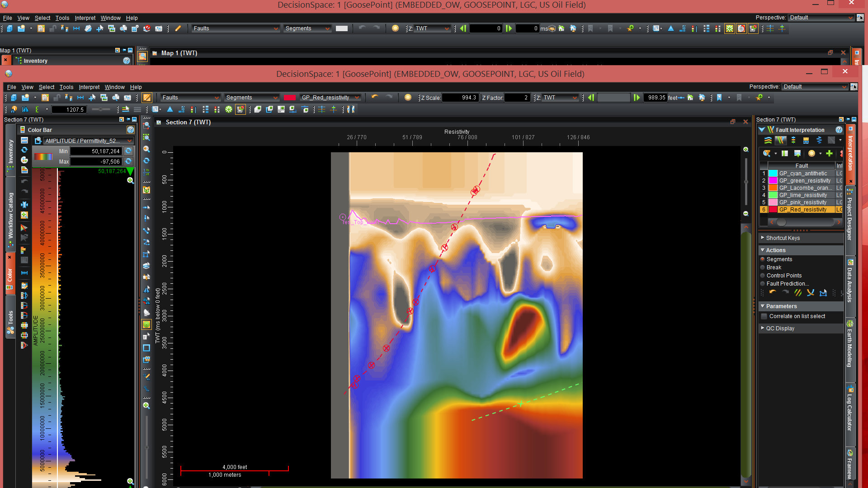
Task: Click the filter faults icon
Action: coord(767,154)
